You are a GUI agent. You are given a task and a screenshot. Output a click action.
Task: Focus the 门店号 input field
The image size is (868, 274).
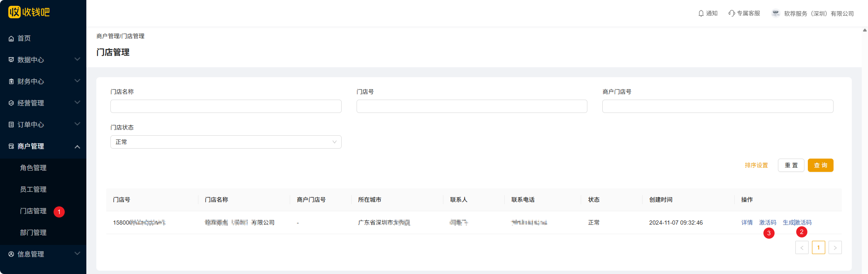coord(472,106)
